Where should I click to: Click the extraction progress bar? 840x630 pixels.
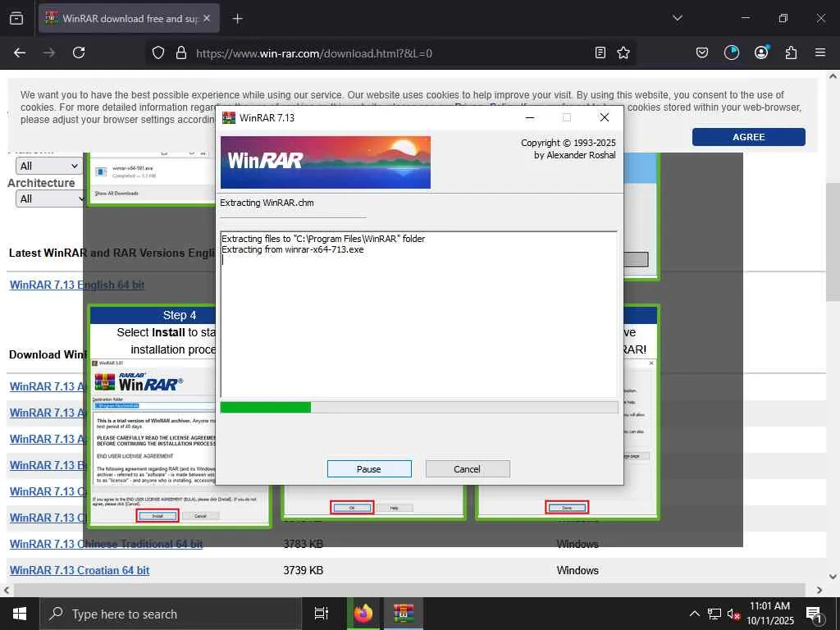(418, 408)
